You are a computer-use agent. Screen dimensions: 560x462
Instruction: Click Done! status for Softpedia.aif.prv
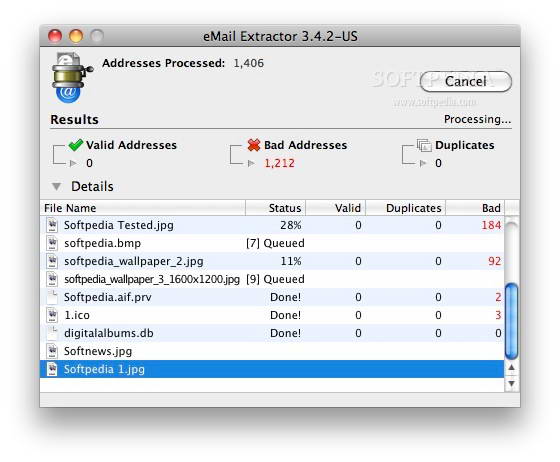pos(285,297)
